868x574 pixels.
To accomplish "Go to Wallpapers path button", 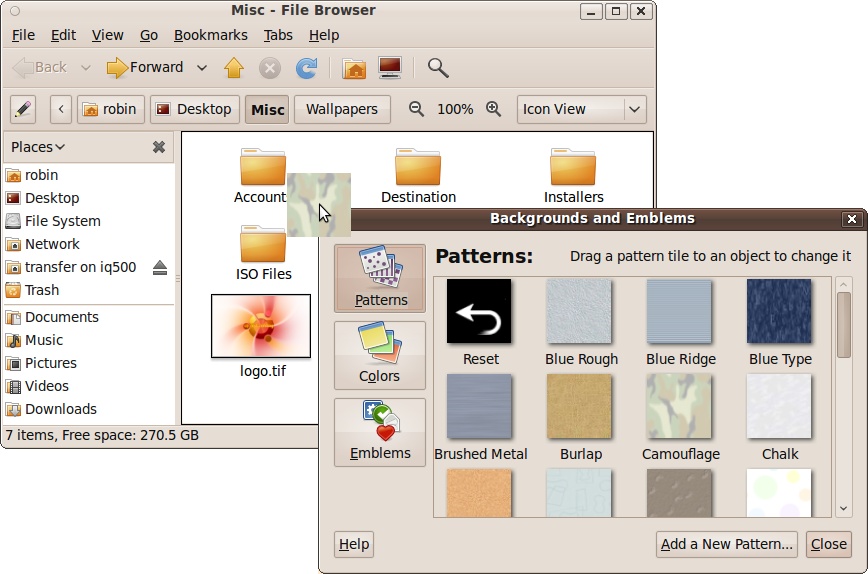I will click(x=342, y=109).
